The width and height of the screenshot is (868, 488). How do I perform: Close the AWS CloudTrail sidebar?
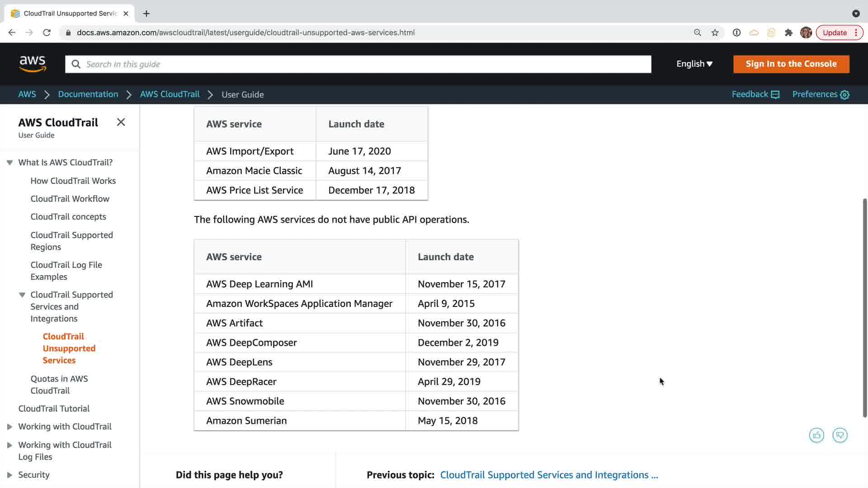pyautogui.click(x=121, y=122)
